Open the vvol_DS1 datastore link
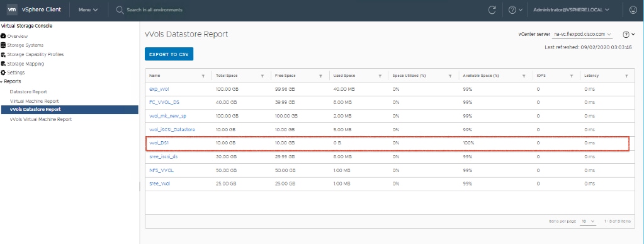This screenshot has width=644, height=244. click(159, 143)
